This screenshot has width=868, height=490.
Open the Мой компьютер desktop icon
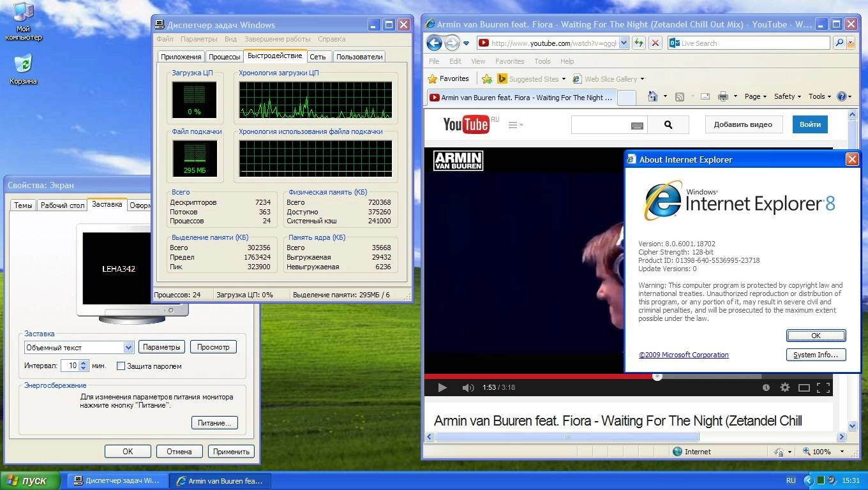click(24, 22)
